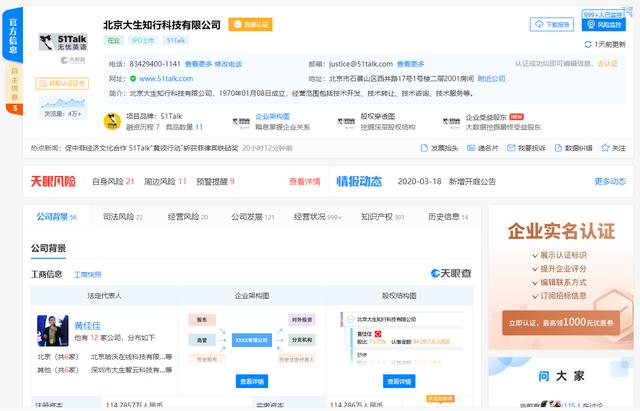
Task: Click the 竞品数量 11 link
Action: click(184, 127)
